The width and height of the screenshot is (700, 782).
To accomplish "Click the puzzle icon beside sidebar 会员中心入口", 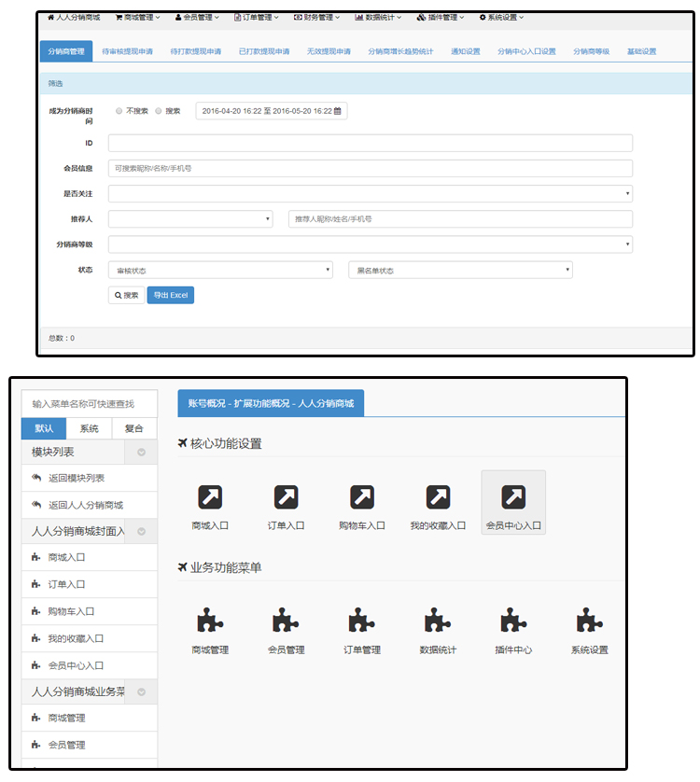I will pyautogui.click(x=35, y=665).
